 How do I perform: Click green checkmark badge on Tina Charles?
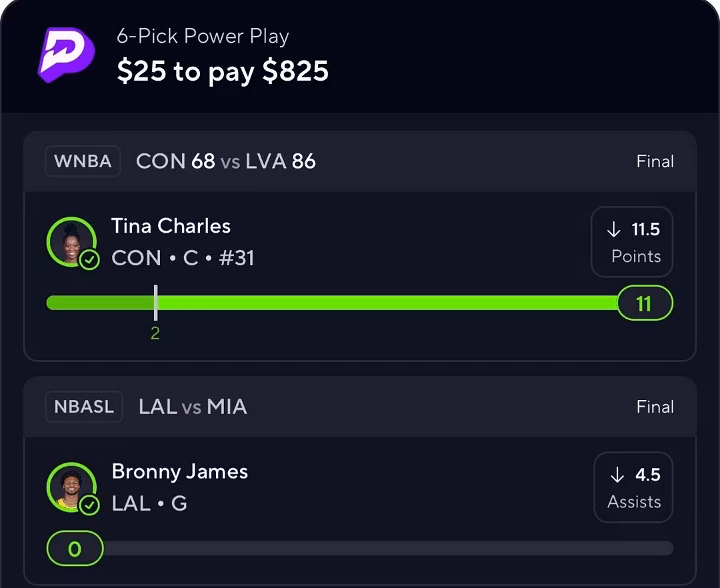tap(89, 260)
